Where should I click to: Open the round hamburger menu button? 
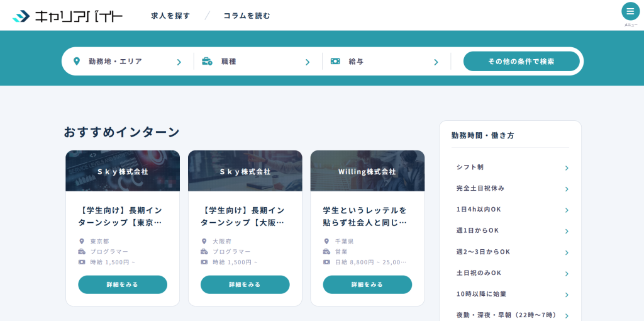630,11
